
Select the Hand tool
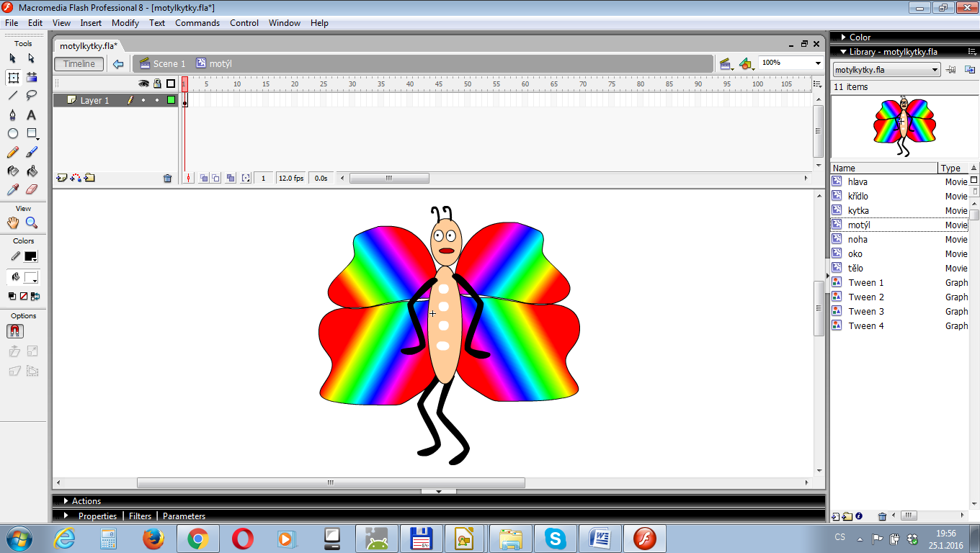pyautogui.click(x=13, y=222)
